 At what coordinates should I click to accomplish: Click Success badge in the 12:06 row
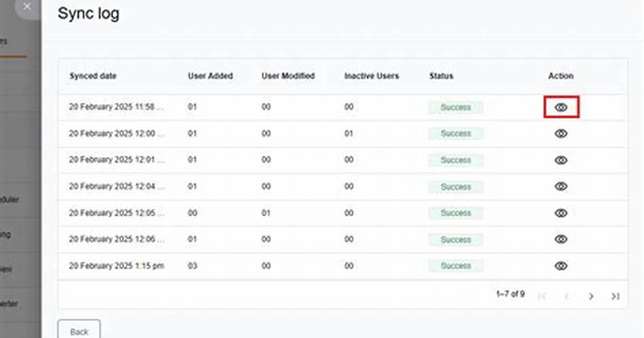click(456, 240)
